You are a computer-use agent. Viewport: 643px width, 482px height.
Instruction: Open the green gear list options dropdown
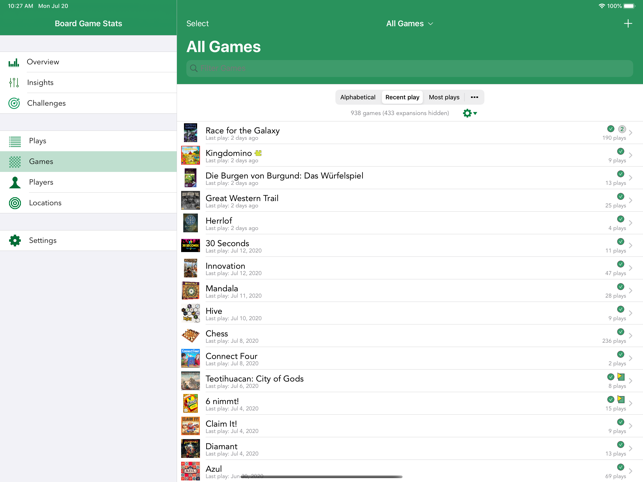469,113
